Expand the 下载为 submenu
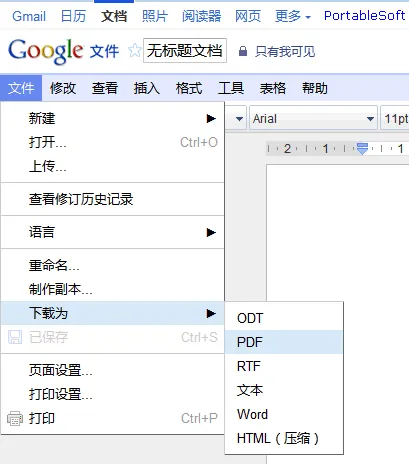409x464 pixels. 112,313
